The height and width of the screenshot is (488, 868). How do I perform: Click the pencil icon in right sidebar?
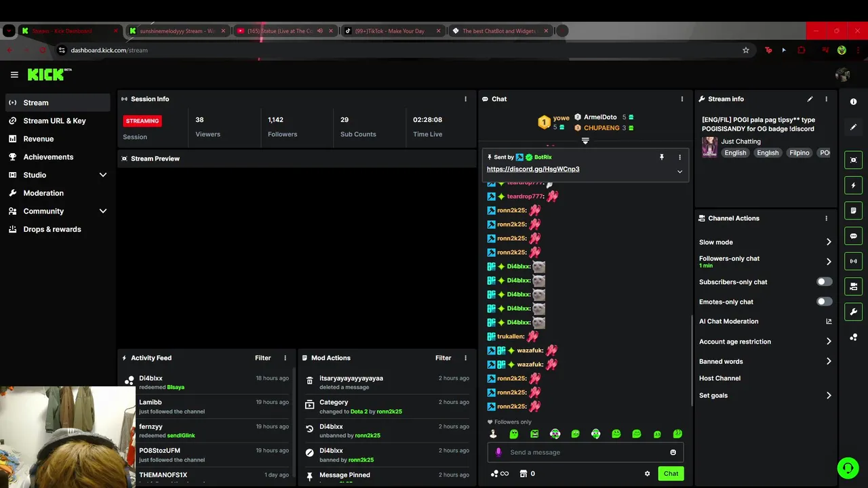click(x=853, y=127)
